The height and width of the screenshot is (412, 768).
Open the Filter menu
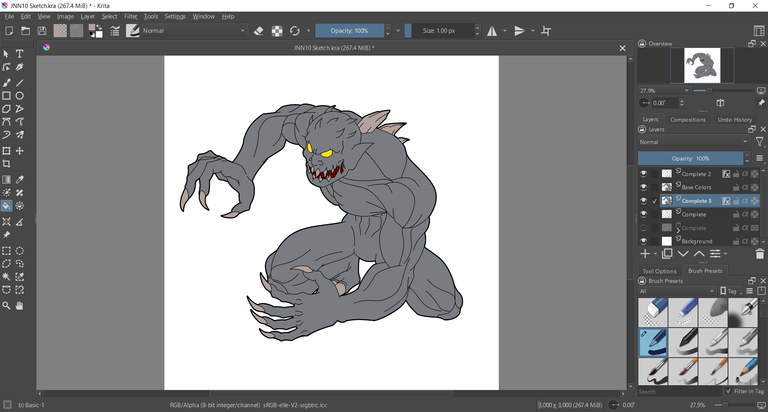[x=131, y=17]
